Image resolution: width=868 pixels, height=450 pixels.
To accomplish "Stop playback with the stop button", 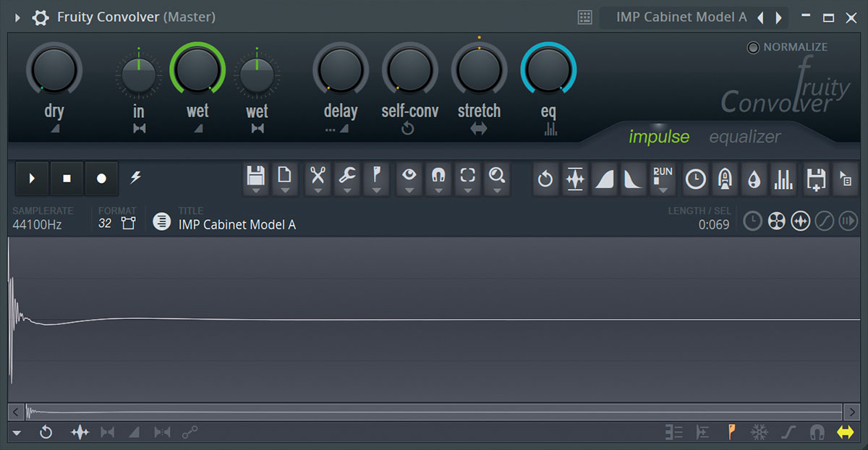I will 67,178.
